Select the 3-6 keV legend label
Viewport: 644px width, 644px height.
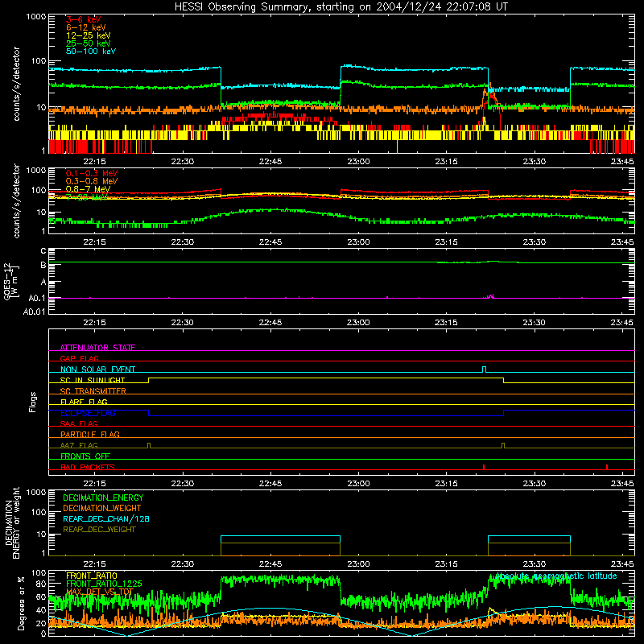83,19
